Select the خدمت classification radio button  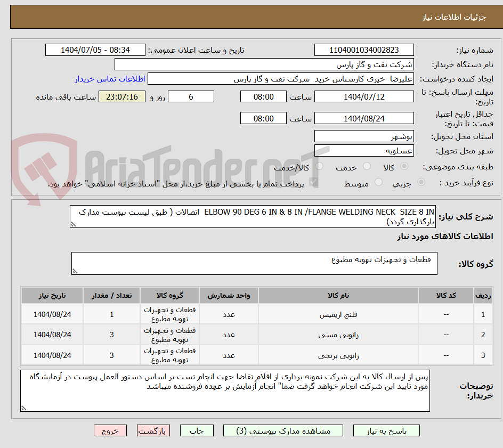[x=367, y=166]
